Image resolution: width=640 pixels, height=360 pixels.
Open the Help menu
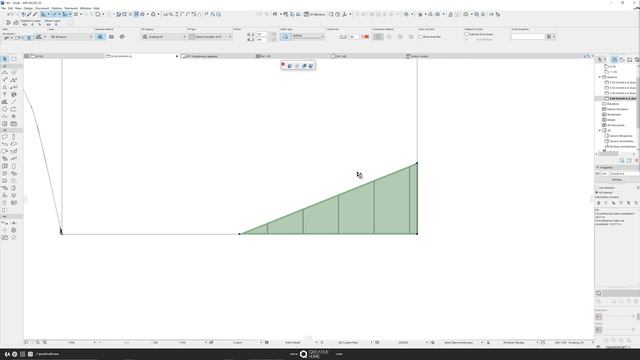96,8
